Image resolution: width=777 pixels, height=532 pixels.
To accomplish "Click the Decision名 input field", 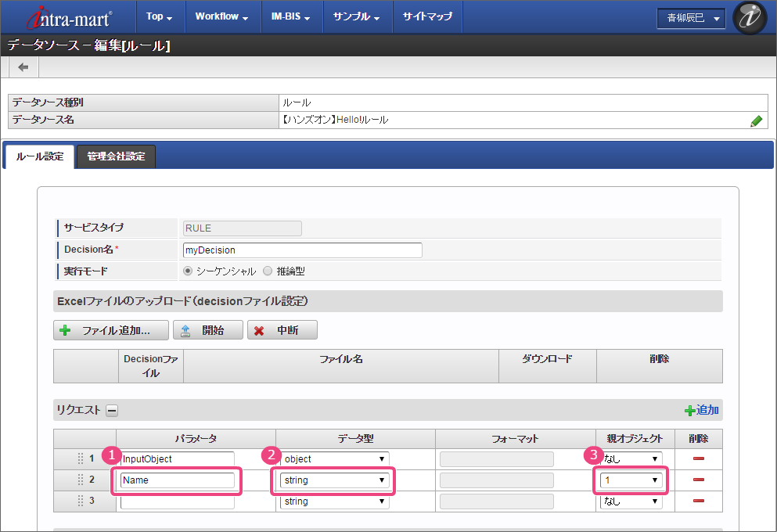I will 301,250.
